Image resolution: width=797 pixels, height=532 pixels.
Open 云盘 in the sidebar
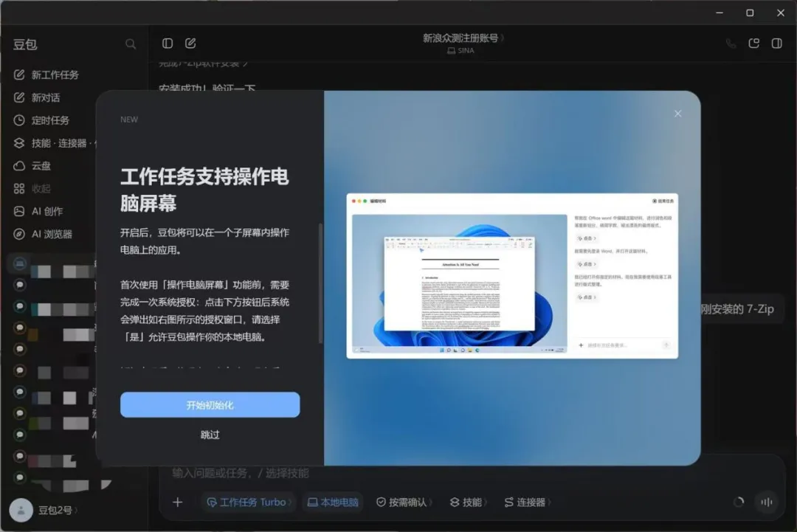click(x=32, y=165)
